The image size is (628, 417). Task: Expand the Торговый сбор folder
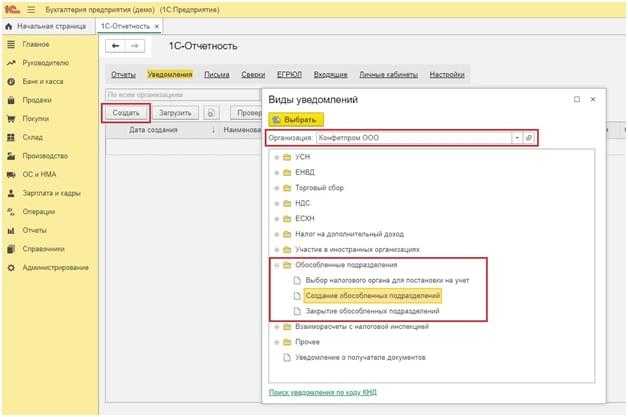pos(276,188)
